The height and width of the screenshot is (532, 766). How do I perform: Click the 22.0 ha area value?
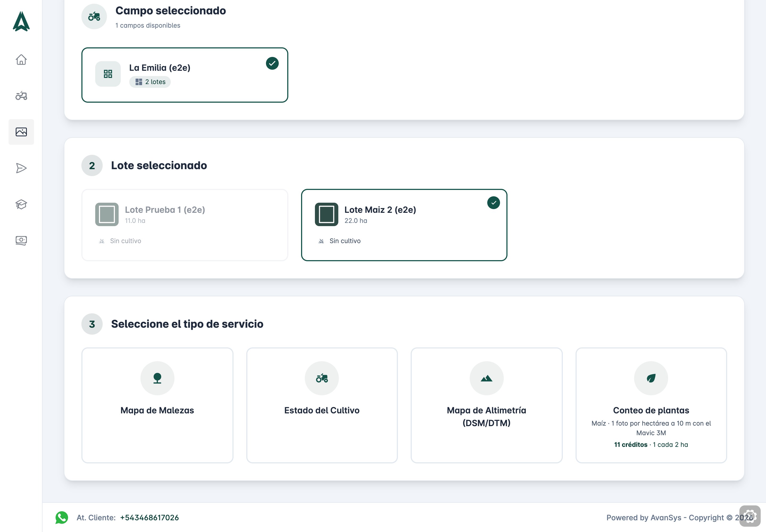[x=356, y=221]
